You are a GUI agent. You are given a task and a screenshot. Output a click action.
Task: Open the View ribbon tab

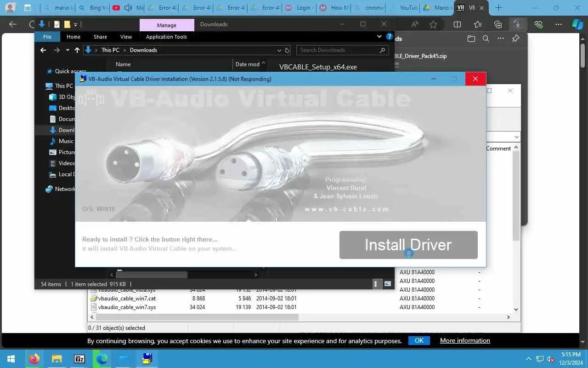[x=126, y=37]
